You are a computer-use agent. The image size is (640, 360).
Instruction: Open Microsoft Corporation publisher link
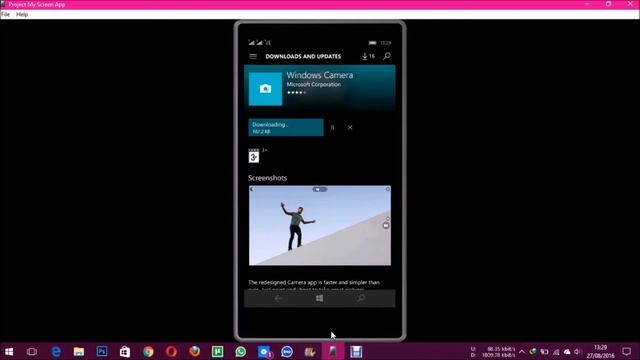[313, 84]
